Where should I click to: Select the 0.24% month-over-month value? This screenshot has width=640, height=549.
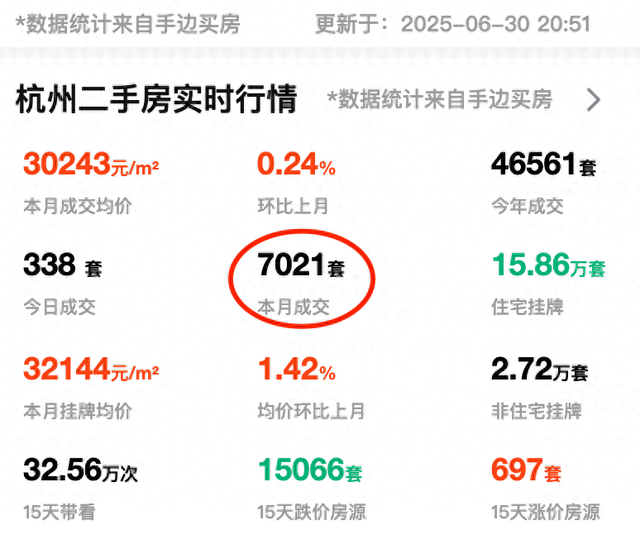pos(296,164)
